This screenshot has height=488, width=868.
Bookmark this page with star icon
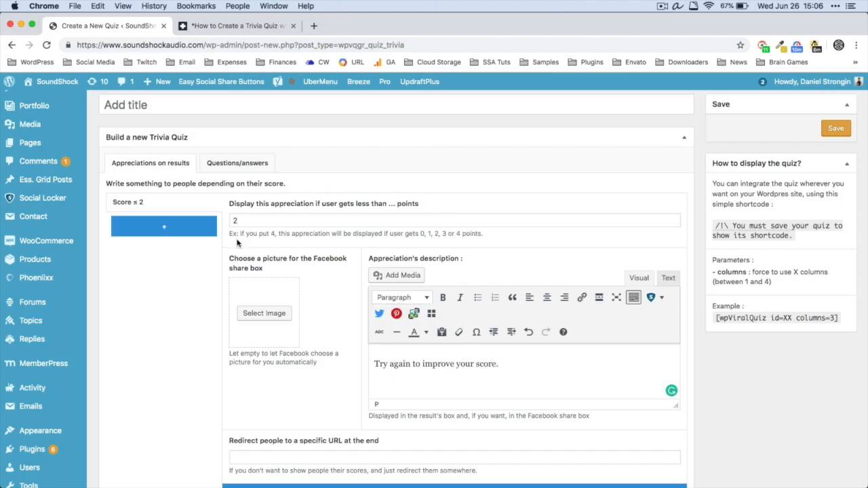(741, 45)
